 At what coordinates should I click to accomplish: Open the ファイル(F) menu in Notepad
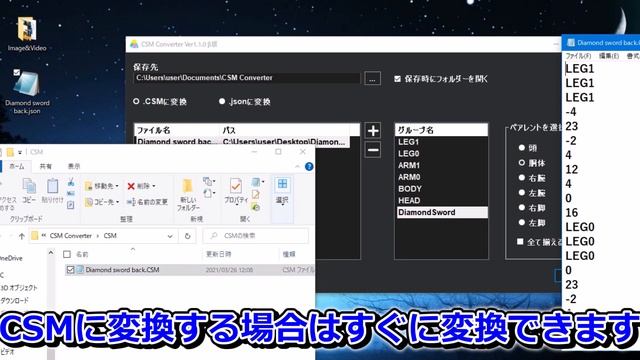(578, 56)
